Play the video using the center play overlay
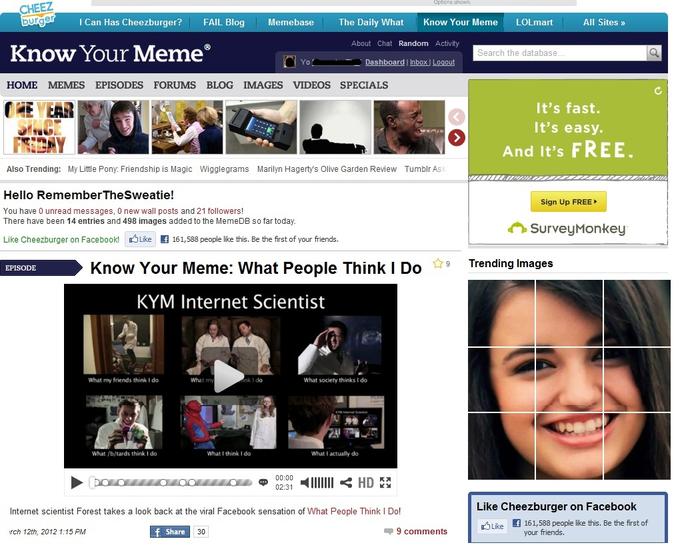Viewport: 680px width, 549px height. [229, 376]
